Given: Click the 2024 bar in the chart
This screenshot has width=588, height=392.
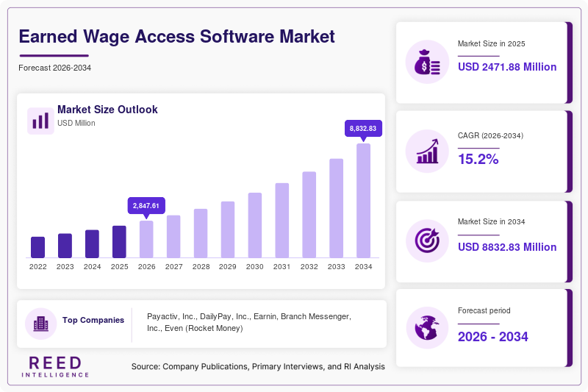Looking at the screenshot, I should [x=93, y=244].
